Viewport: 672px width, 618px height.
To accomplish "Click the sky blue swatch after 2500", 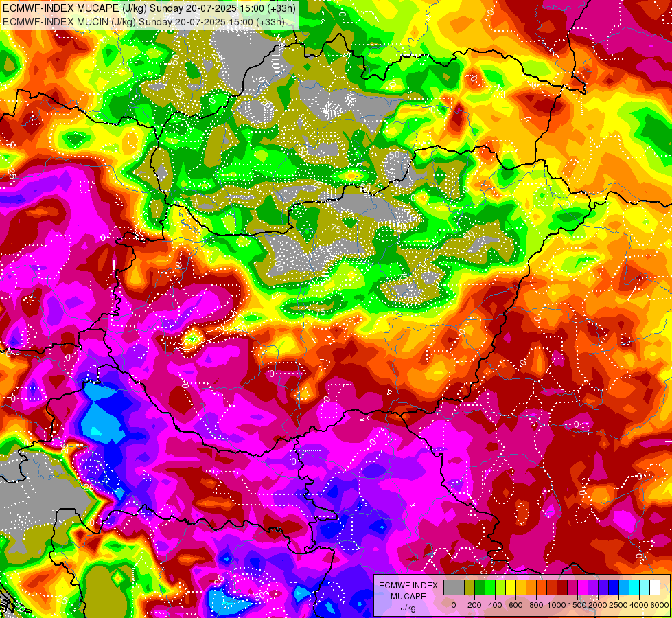I will [x=625, y=588].
